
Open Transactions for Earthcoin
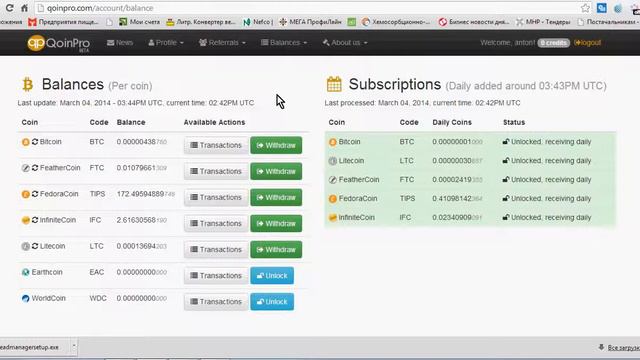click(216, 276)
